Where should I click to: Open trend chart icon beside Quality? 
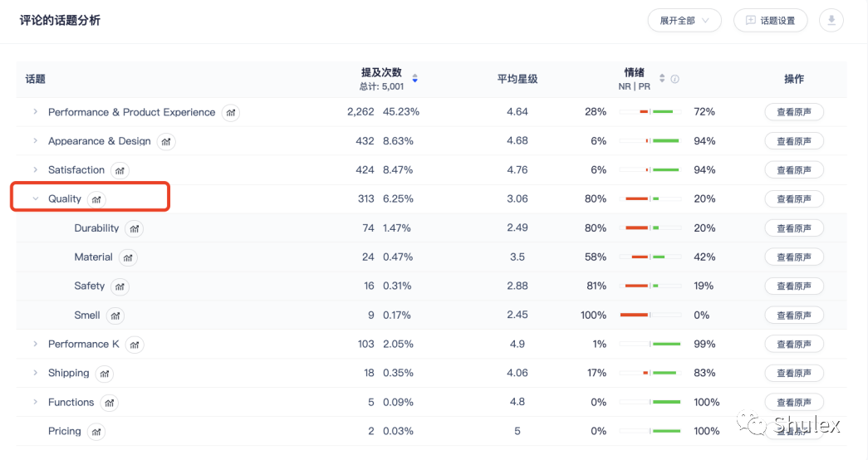tap(96, 199)
